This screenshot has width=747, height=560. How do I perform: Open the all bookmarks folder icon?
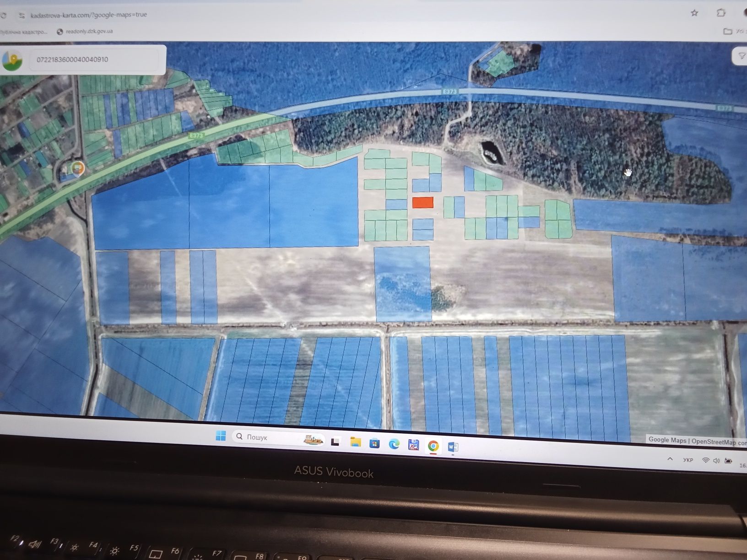pos(727,31)
